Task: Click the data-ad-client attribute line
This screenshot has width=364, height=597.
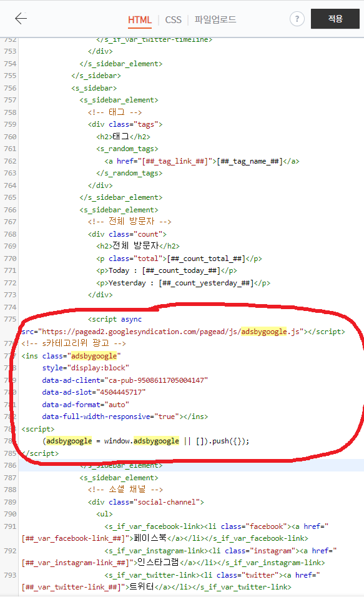Action: (x=125, y=380)
